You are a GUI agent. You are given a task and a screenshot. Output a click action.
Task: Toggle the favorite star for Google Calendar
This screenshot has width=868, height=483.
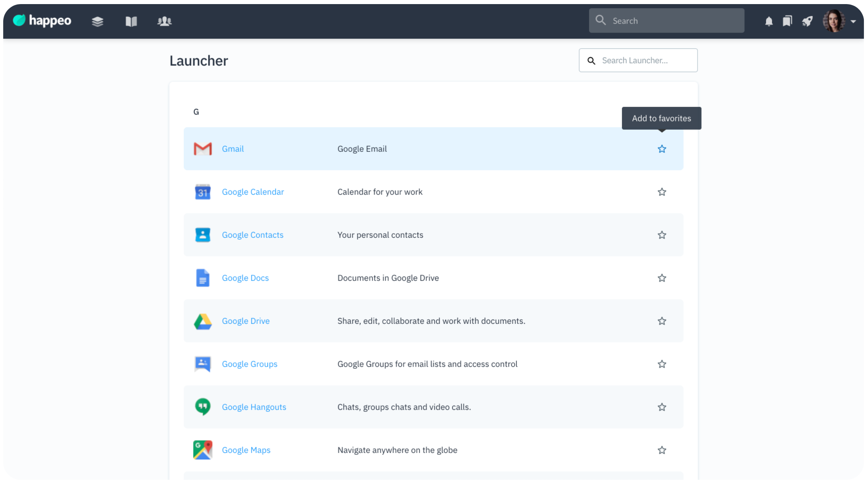tap(661, 192)
